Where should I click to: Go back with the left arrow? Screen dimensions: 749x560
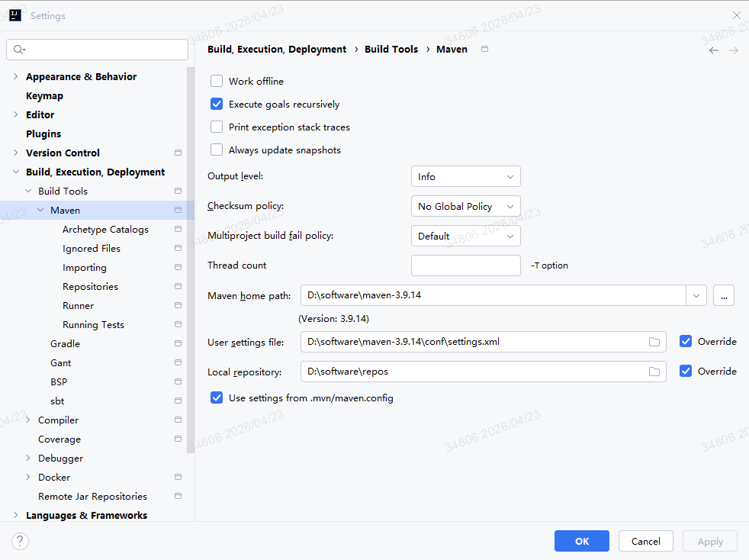coord(714,50)
